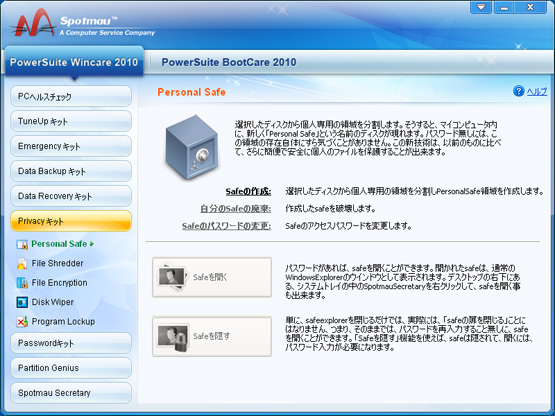Switch to PowerSuite BootCare 2010 tab
This screenshot has width=555, height=416.
point(229,62)
